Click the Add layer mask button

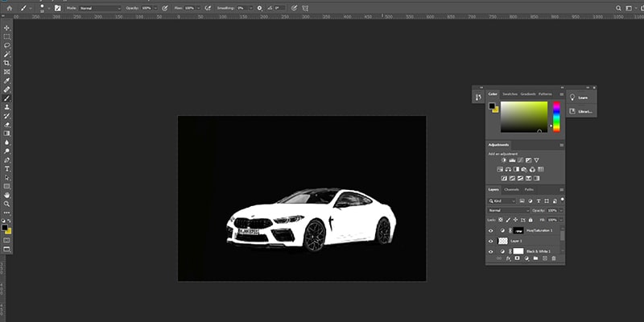click(517, 258)
